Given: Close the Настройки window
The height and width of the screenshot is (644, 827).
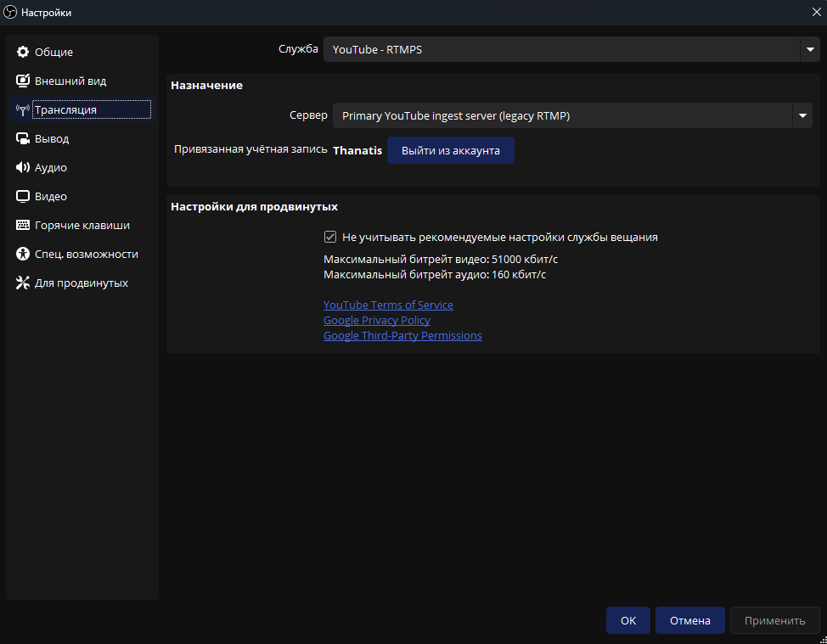Looking at the screenshot, I should coord(816,12).
